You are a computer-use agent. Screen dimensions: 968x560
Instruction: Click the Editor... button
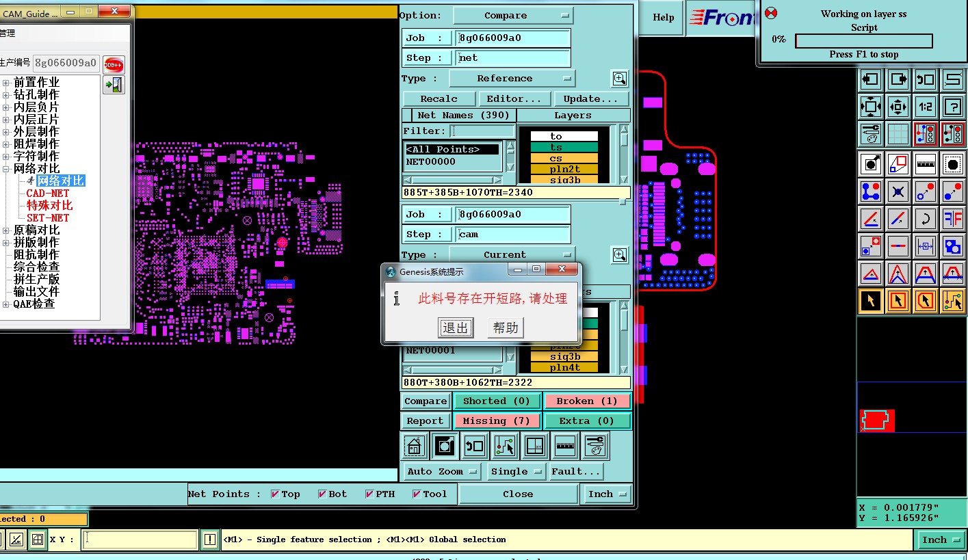[514, 98]
